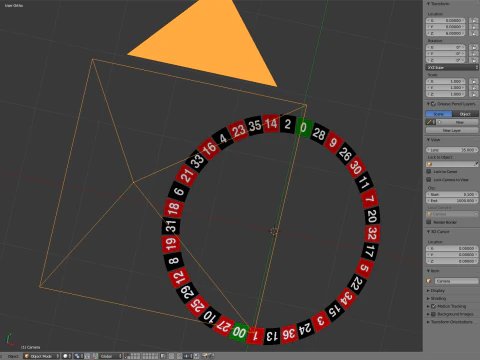480x360 pixels.
Task: Lock the Z scale property
Action: [x=473, y=94]
